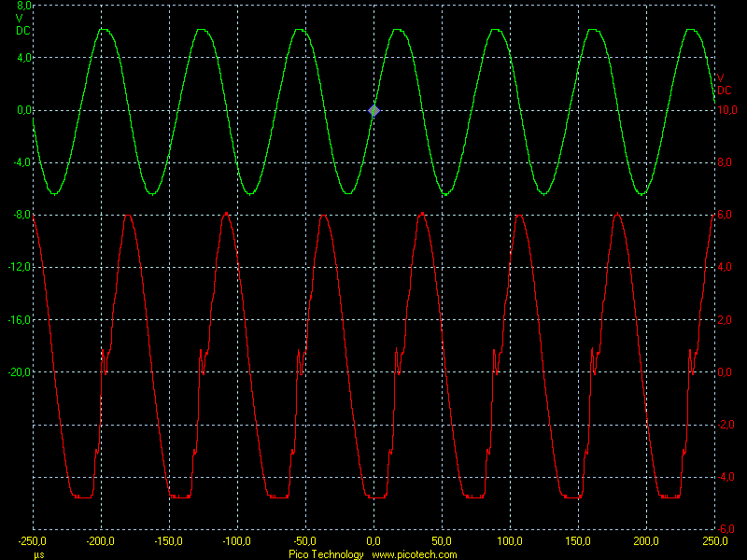Click the green 4,0 voltage axis label
The image size is (747, 560).
pyautogui.click(x=24, y=58)
